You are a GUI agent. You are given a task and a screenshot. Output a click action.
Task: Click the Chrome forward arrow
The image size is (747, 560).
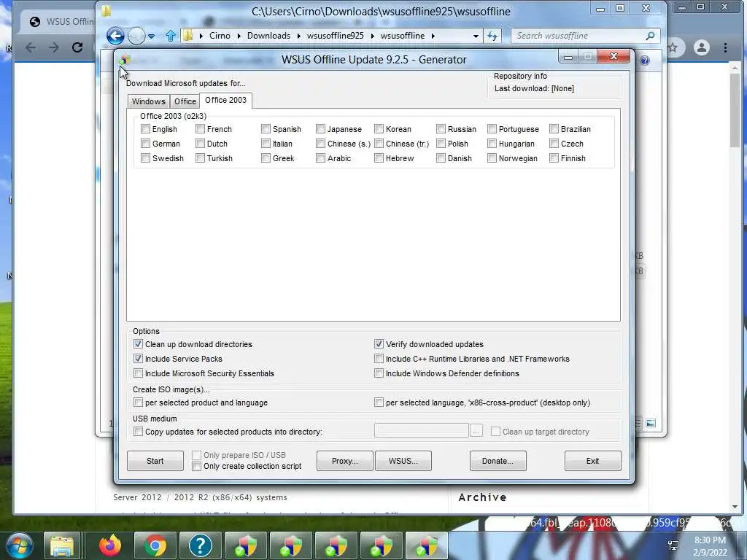[x=54, y=47]
